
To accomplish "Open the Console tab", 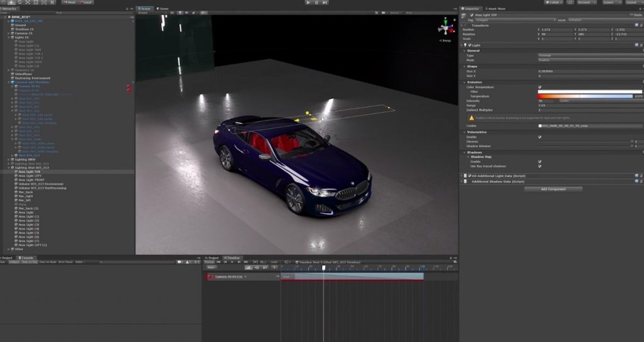I will (x=26, y=257).
